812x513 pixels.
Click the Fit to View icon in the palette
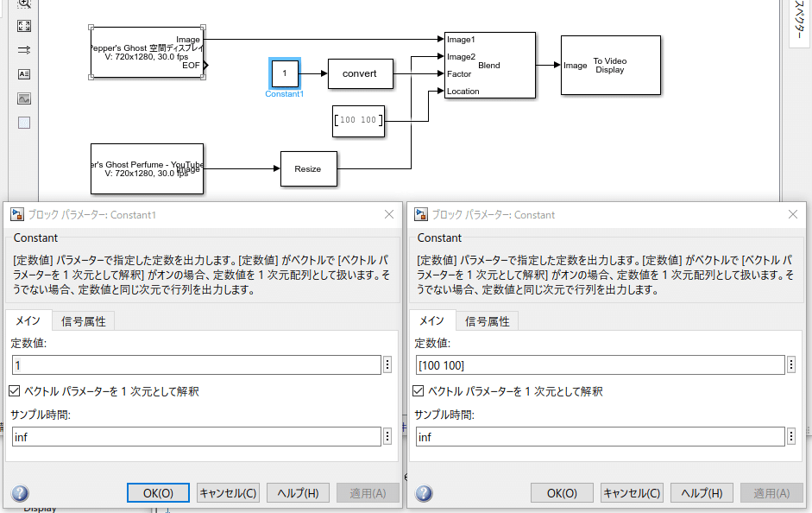pyautogui.click(x=24, y=26)
